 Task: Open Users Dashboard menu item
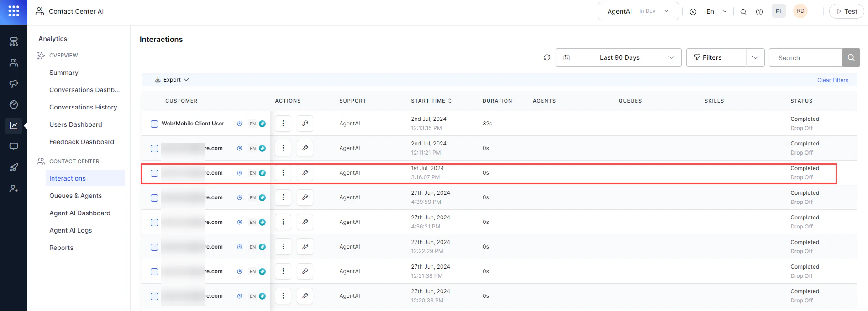[x=76, y=124]
